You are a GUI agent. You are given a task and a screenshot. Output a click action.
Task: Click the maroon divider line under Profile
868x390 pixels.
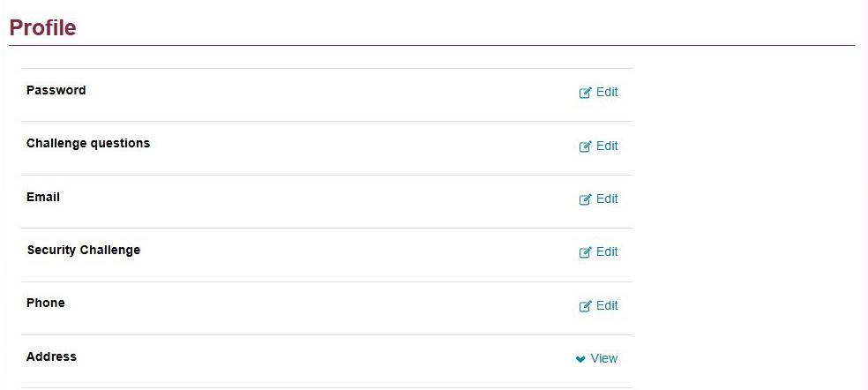[x=431, y=45]
